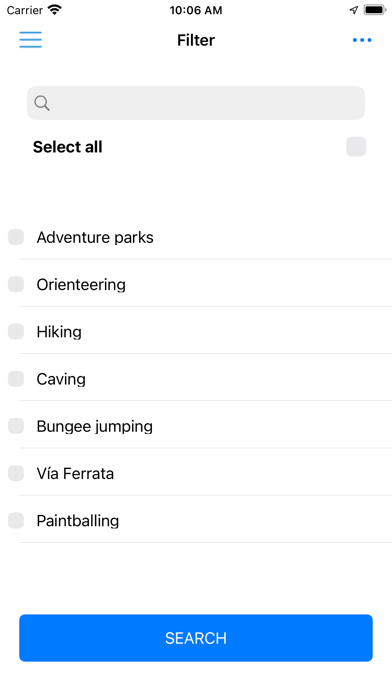Select the Paintballing list row label

coord(78,521)
